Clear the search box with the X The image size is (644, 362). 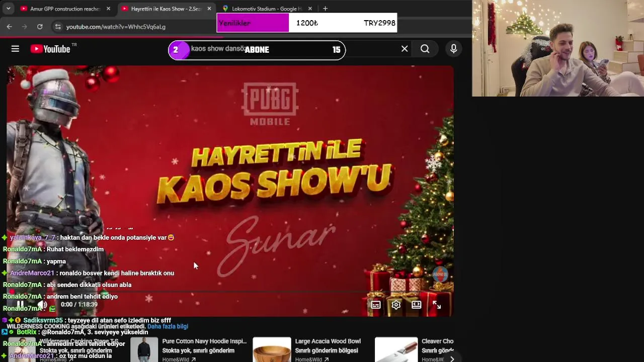pos(405,49)
